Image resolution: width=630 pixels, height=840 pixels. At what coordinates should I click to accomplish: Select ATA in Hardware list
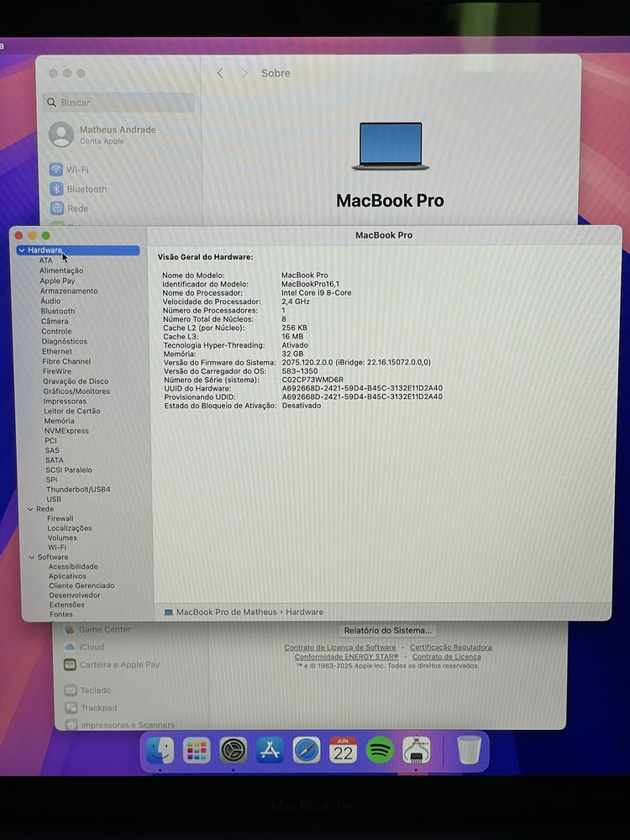tap(46, 260)
